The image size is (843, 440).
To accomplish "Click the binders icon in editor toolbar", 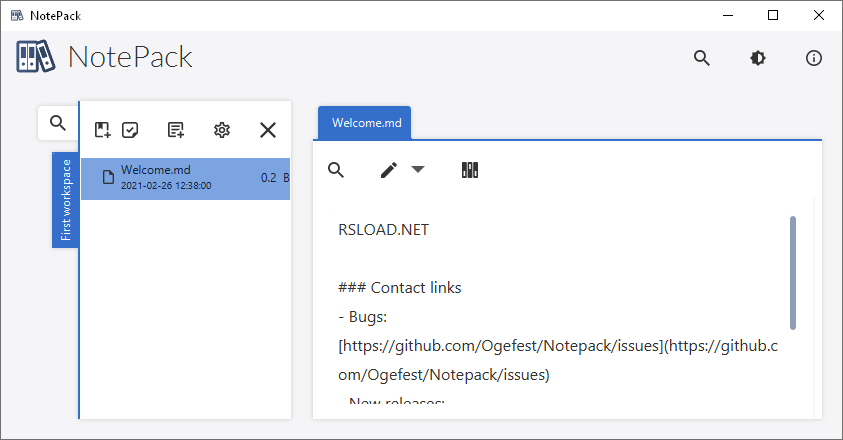I will click(470, 170).
